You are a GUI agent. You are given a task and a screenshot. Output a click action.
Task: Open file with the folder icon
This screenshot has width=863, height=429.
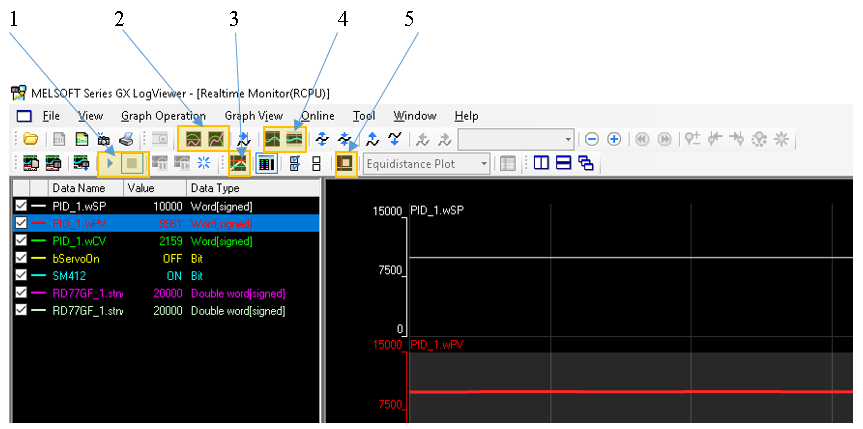coord(30,139)
